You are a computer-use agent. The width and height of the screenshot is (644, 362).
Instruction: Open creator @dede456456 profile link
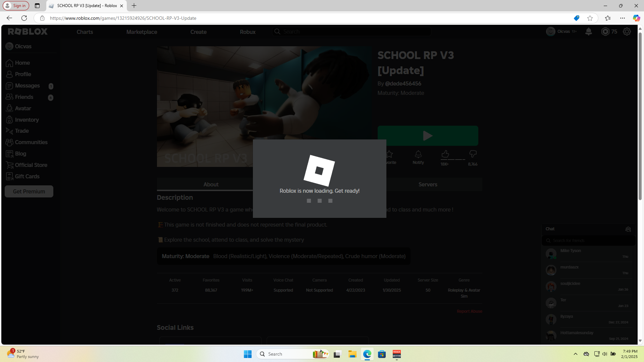click(x=403, y=83)
